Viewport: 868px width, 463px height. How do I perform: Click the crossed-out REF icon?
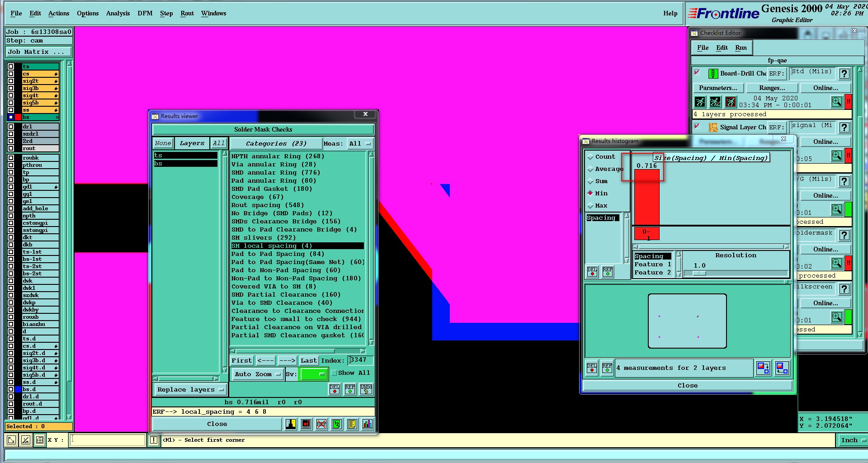point(321,424)
